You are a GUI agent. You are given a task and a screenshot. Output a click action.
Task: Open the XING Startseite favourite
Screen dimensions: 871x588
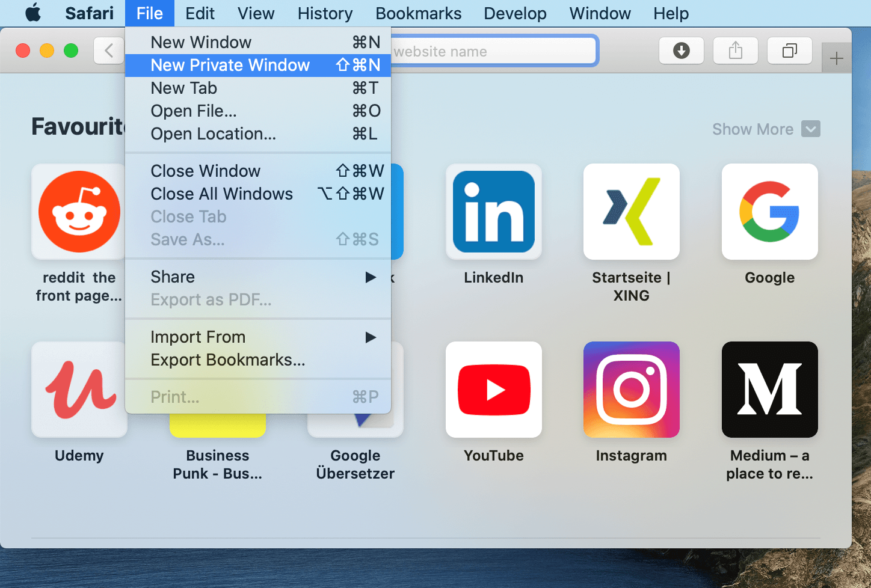pyautogui.click(x=631, y=212)
